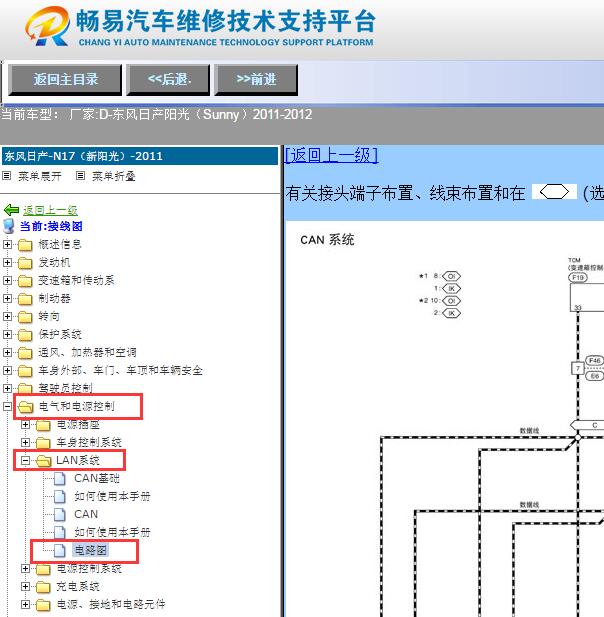Click the 车身外部 folder icon
Screen dimensions: 604x617
(25, 371)
